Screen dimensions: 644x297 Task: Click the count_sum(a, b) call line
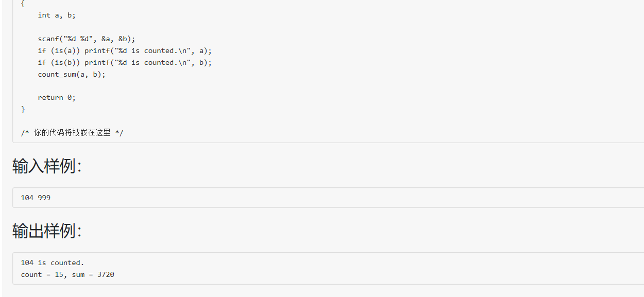pos(72,74)
